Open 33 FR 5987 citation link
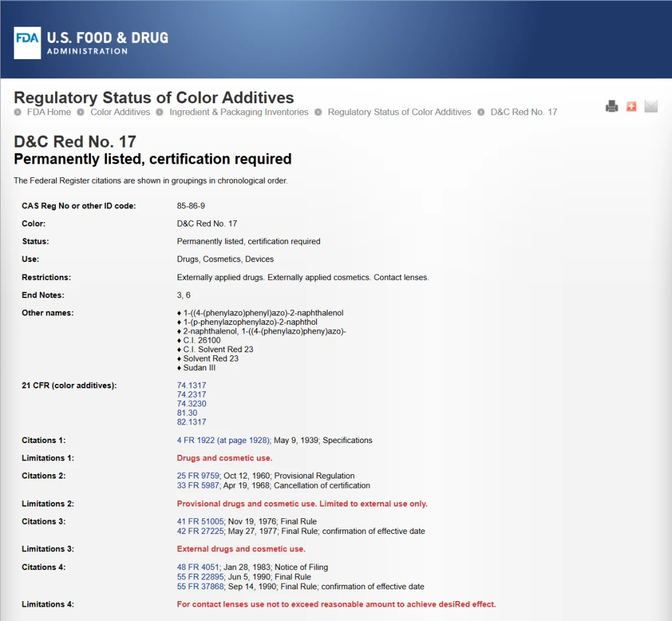Screen dimensions: 672x621 click(198, 485)
